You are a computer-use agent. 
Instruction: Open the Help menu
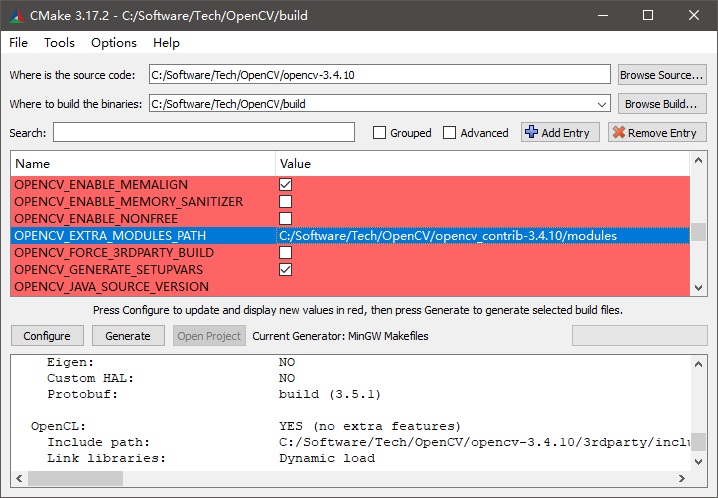166,43
